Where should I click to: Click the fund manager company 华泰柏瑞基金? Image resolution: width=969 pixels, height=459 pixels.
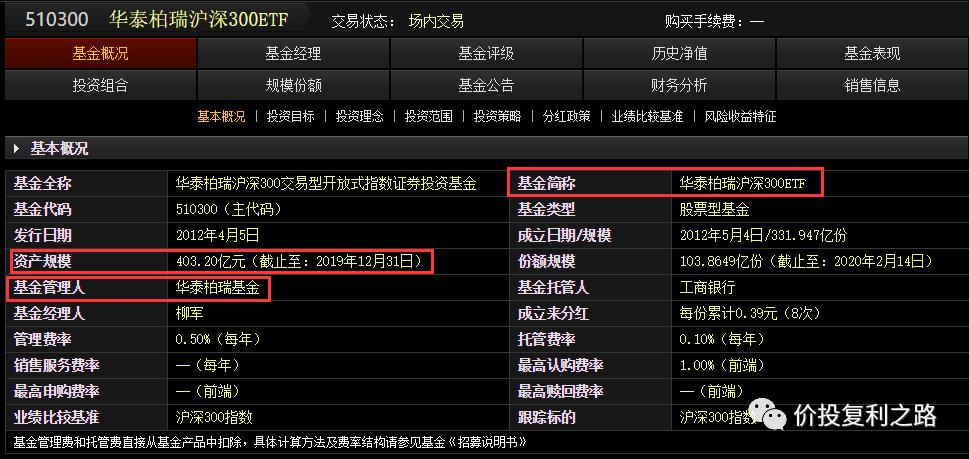217,287
